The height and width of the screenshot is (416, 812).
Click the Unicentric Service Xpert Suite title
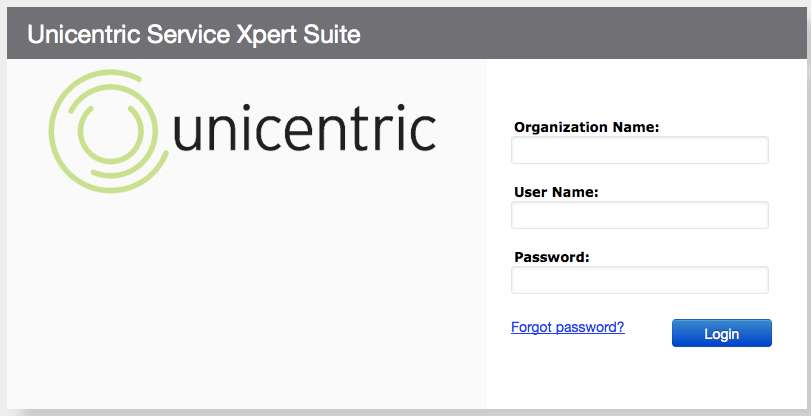(x=194, y=34)
